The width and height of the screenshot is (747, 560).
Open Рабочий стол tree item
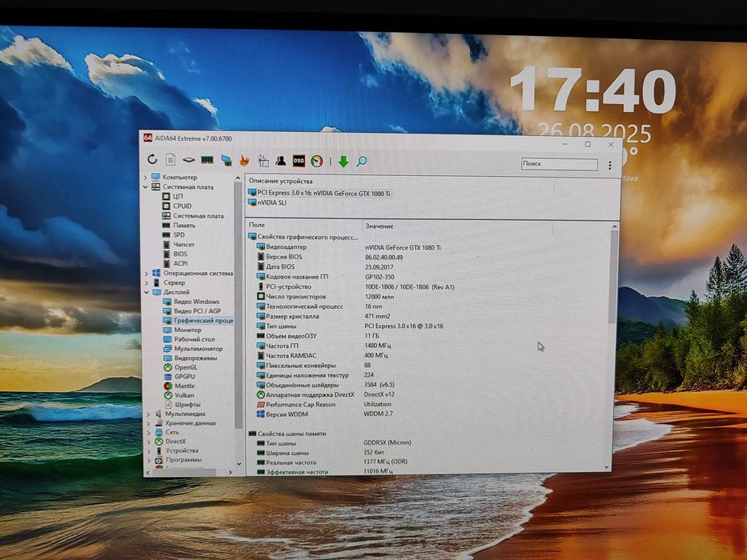[x=195, y=339]
